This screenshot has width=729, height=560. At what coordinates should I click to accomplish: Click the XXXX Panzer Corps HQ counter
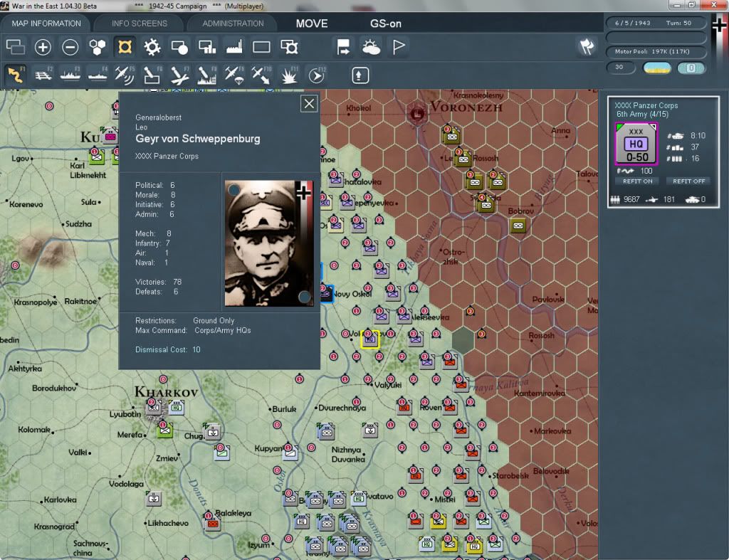tap(636, 144)
